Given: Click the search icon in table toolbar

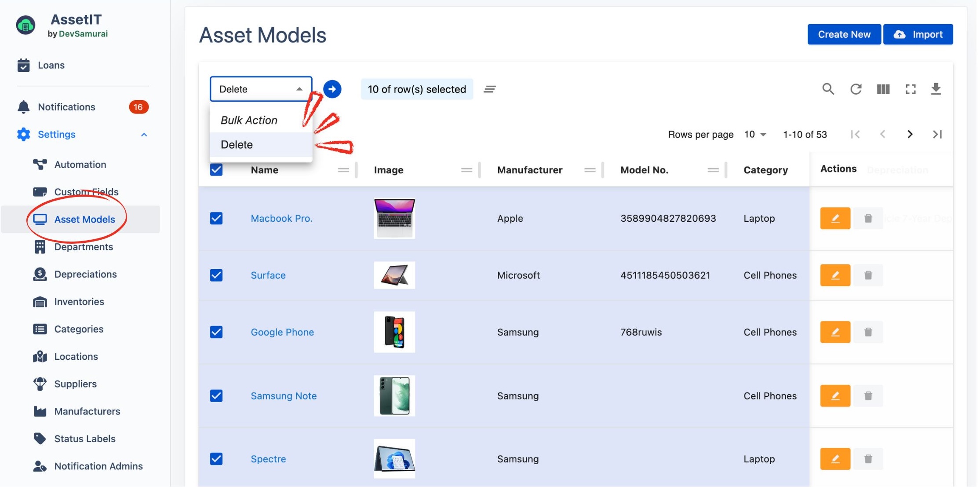Looking at the screenshot, I should 828,88.
